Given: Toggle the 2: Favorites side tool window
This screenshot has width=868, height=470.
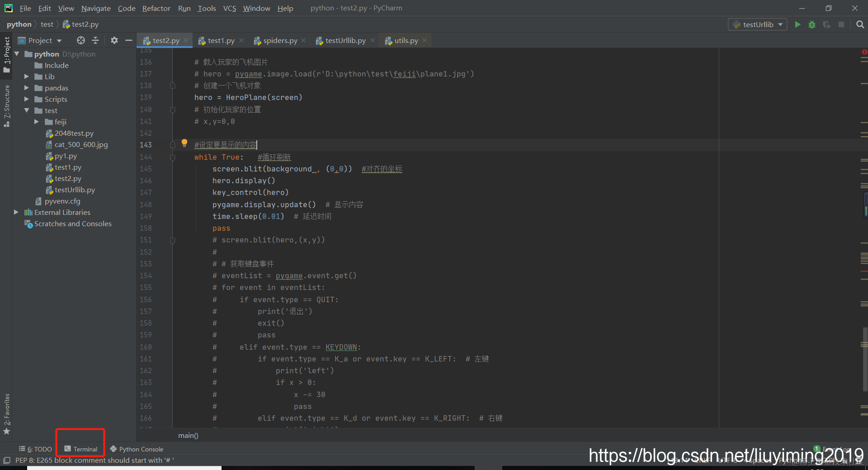Looking at the screenshot, I should tap(7, 413).
